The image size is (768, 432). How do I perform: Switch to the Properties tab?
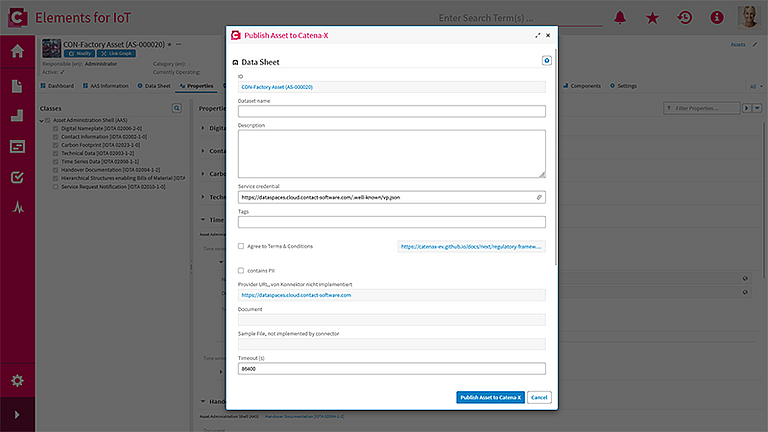click(196, 86)
